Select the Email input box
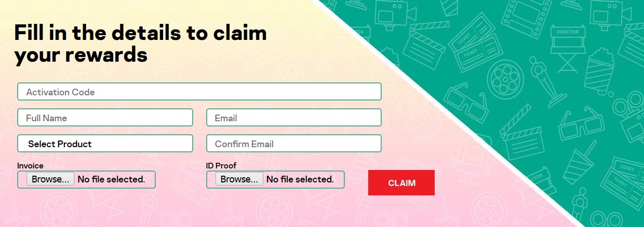644x227 pixels. point(294,118)
